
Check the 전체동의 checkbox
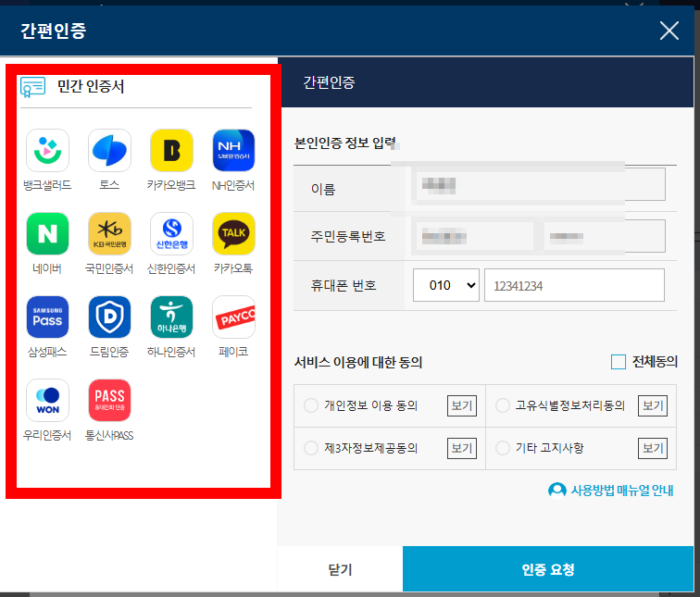pos(619,362)
